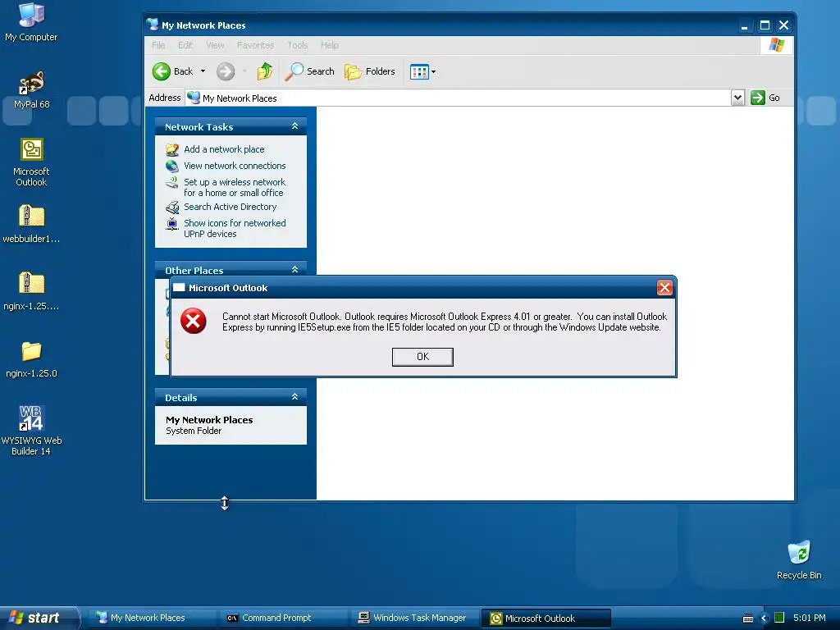The image size is (840, 630).
Task: Click System Folder text in Details panel
Action: click(x=194, y=431)
